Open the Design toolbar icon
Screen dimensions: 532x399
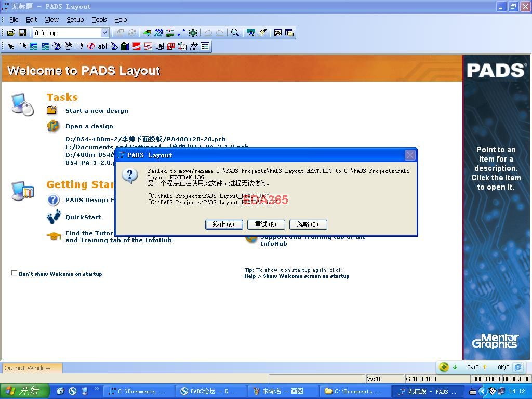(158, 33)
